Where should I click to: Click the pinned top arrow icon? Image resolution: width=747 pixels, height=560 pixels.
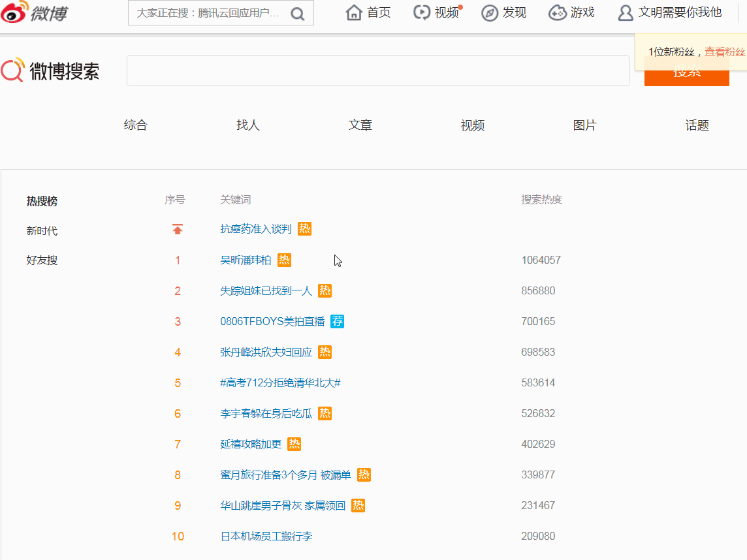coord(178,229)
